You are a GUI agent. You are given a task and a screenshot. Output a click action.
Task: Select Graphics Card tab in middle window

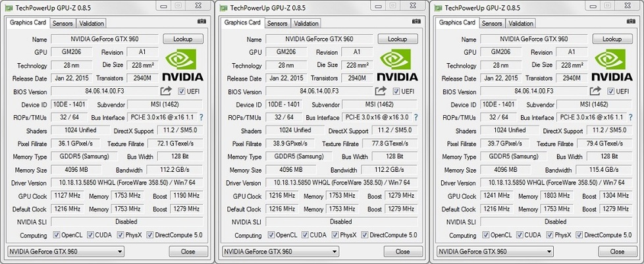tap(243, 22)
